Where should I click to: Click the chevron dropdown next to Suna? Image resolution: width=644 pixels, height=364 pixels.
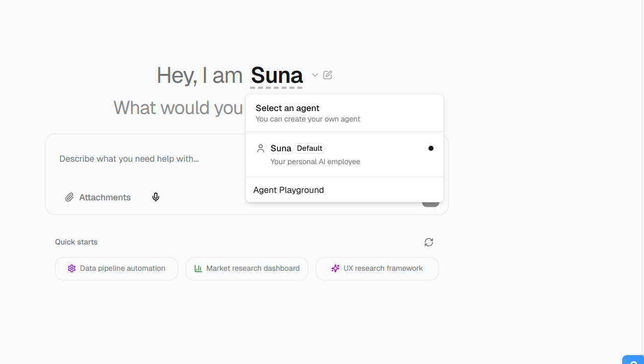tap(315, 75)
